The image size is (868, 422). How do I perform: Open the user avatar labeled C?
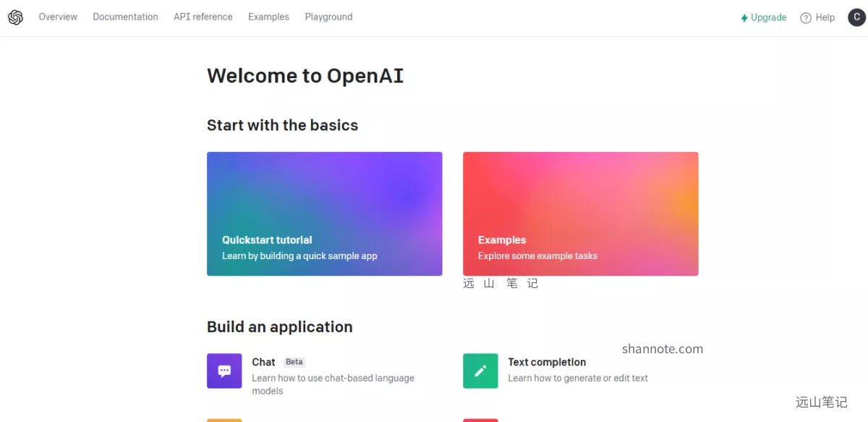click(x=856, y=17)
